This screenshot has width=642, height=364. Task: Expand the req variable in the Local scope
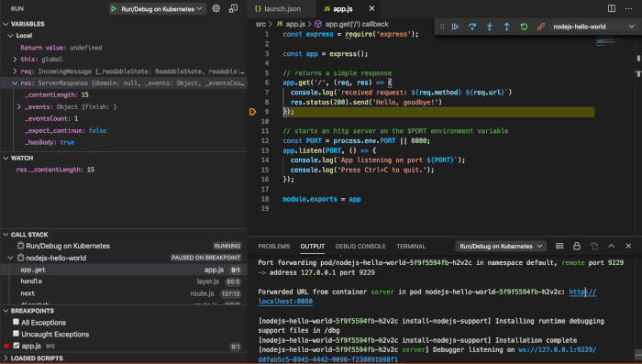coord(15,72)
